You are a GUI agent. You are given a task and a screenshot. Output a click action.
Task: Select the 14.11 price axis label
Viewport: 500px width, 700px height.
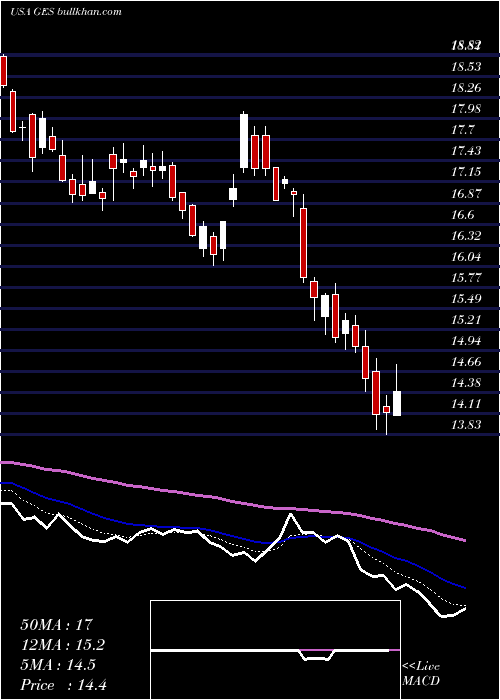click(x=467, y=404)
